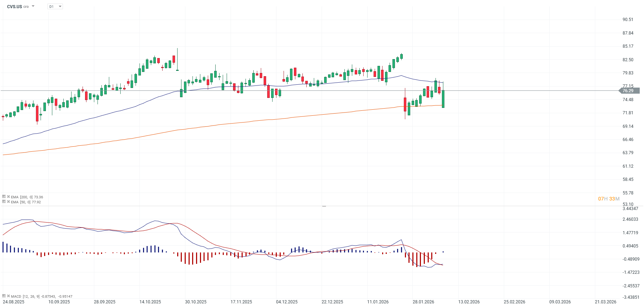This screenshot has width=644, height=308.
Task: Expand the CVS.US symbol dropdown arrow
Action: click(x=33, y=6)
